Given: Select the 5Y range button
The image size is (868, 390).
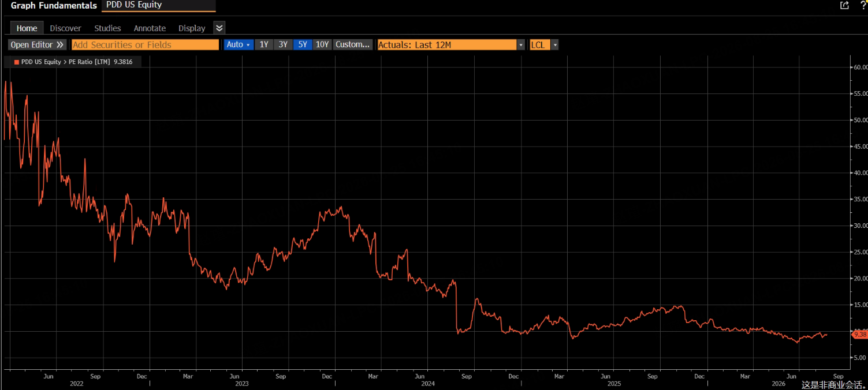Looking at the screenshot, I should [303, 44].
